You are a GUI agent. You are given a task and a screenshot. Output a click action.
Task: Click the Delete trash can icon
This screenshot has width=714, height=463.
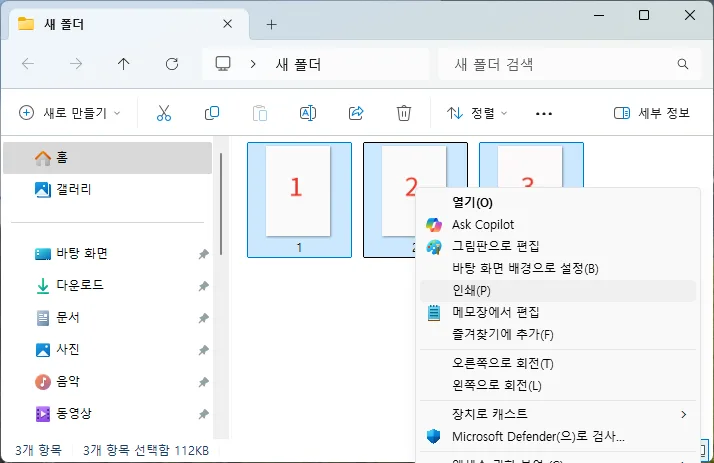(403, 113)
